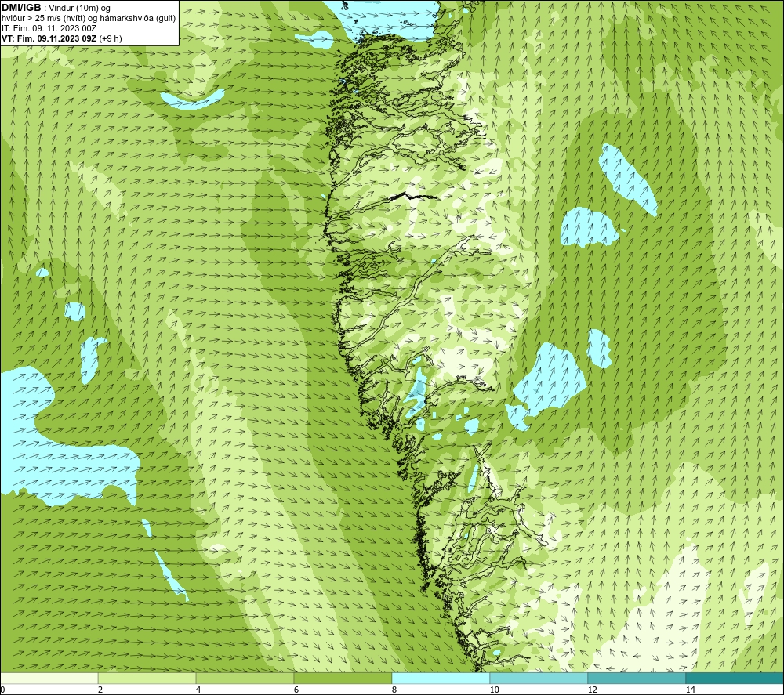Click the 'hviður > 25 m/s' legend line

(x=89, y=18)
